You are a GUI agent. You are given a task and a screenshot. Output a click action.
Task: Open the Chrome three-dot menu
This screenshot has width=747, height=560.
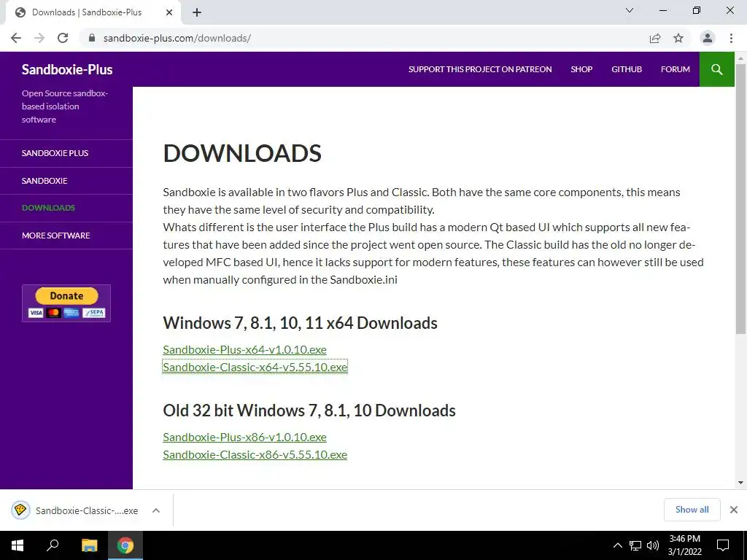(x=731, y=38)
